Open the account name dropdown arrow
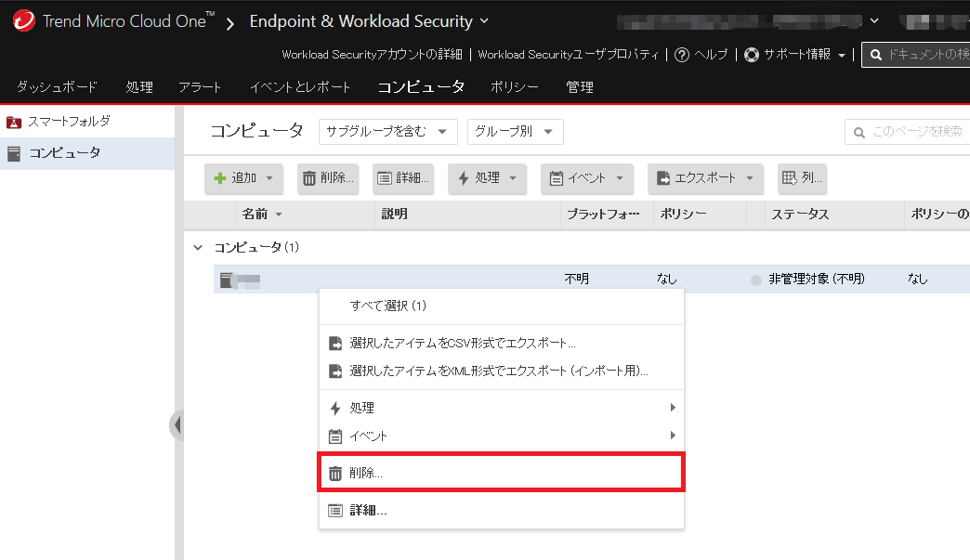The width and height of the screenshot is (970, 560). point(874,20)
